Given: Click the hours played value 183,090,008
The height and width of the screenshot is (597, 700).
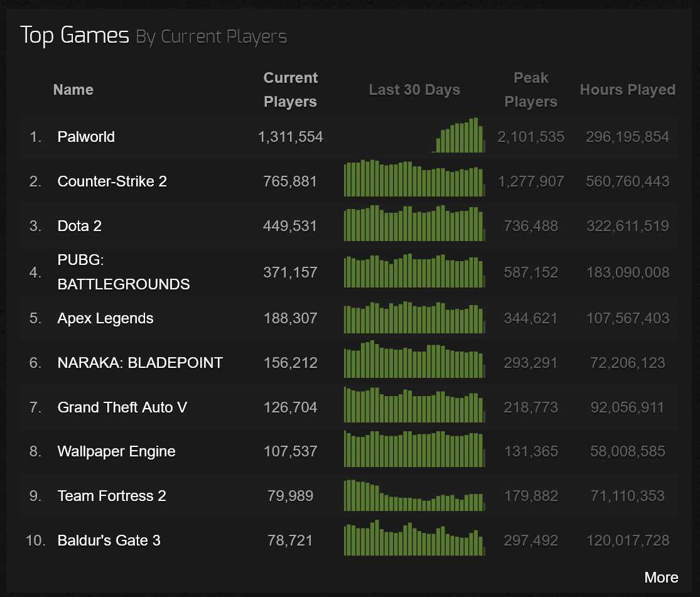Looking at the screenshot, I should [x=628, y=272].
